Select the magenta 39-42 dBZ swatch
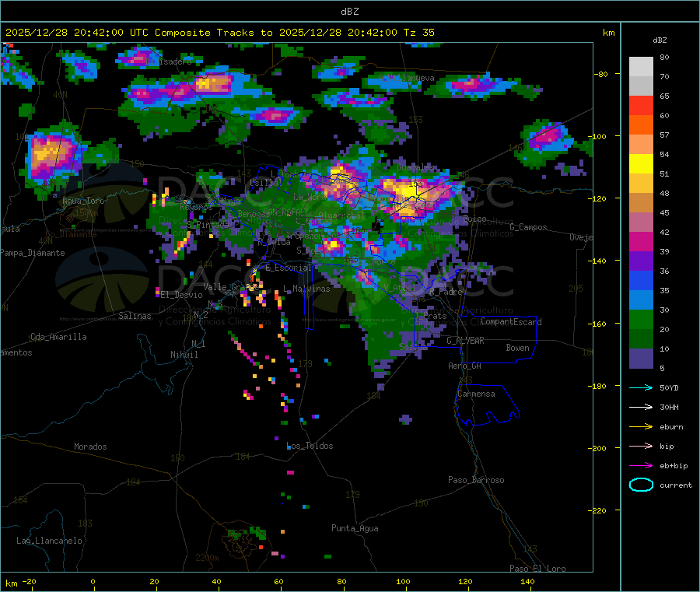The width and height of the screenshot is (700, 592). click(641, 241)
